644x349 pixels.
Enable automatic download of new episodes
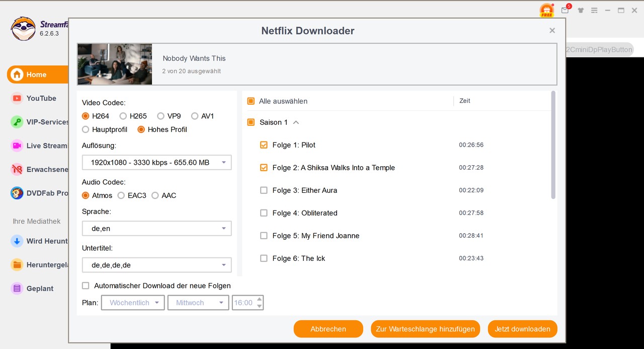click(86, 286)
